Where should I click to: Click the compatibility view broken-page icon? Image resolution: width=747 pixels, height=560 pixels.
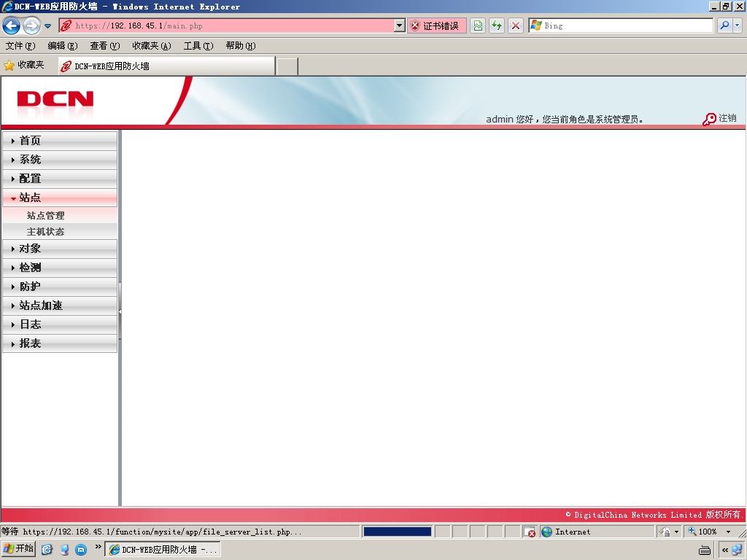[478, 26]
